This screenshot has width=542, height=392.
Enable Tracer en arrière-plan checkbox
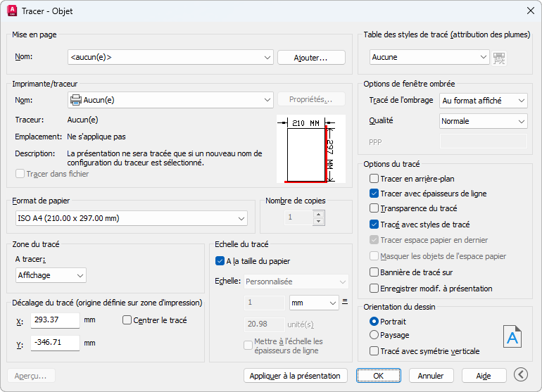[x=374, y=179]
